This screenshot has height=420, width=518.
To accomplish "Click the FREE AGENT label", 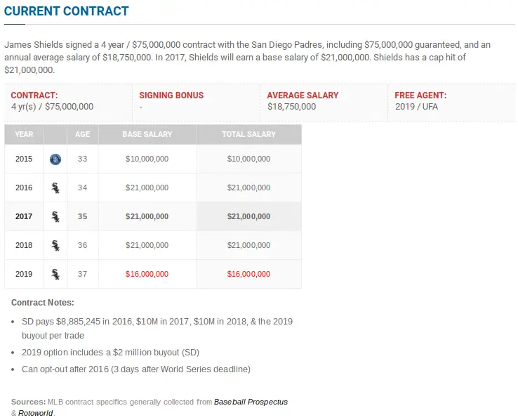I will click(420, 96).
